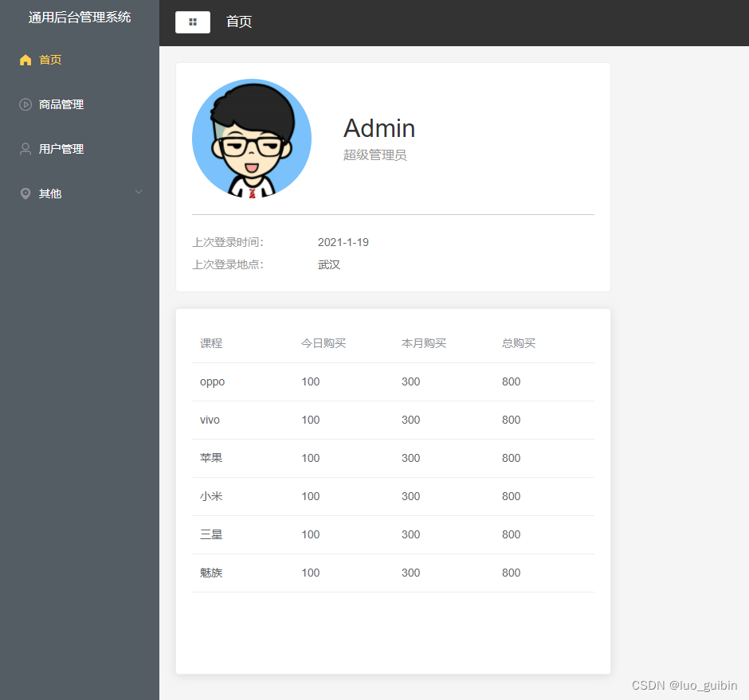Click the location icon beside 其他
The height and width of the screenshot is (700, 749).
[x=25, y=194]
